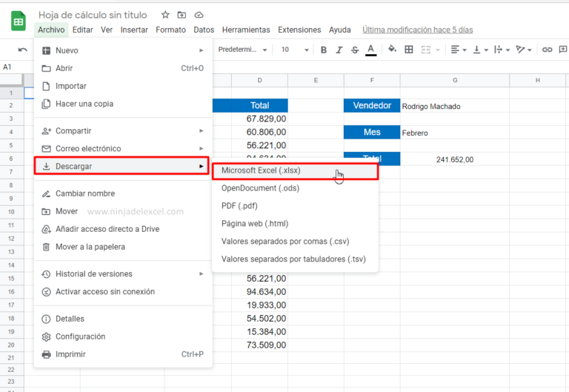Open the vertical align dropdown

point(480,50)
